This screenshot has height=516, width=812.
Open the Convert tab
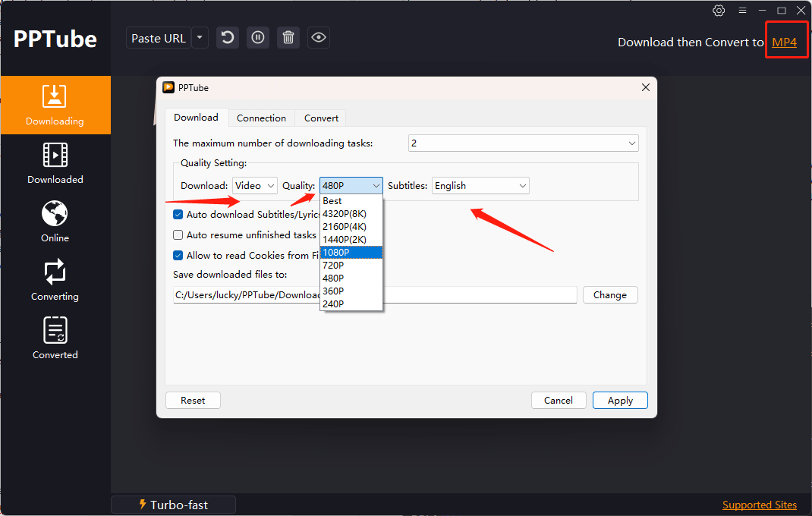click(321, 118)
